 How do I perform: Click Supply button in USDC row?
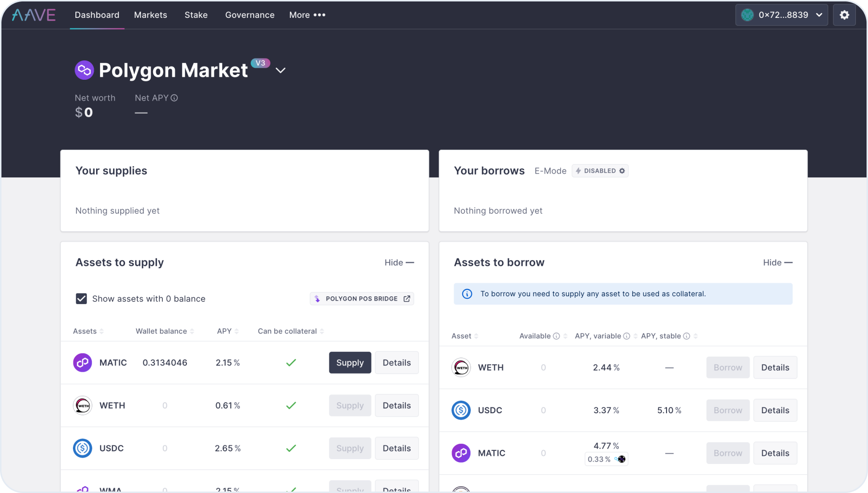tap(350, 448)
